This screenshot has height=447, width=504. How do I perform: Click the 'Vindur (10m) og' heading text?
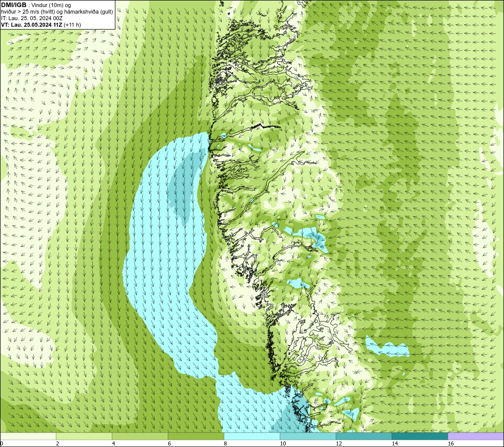[x=51, y=6]
